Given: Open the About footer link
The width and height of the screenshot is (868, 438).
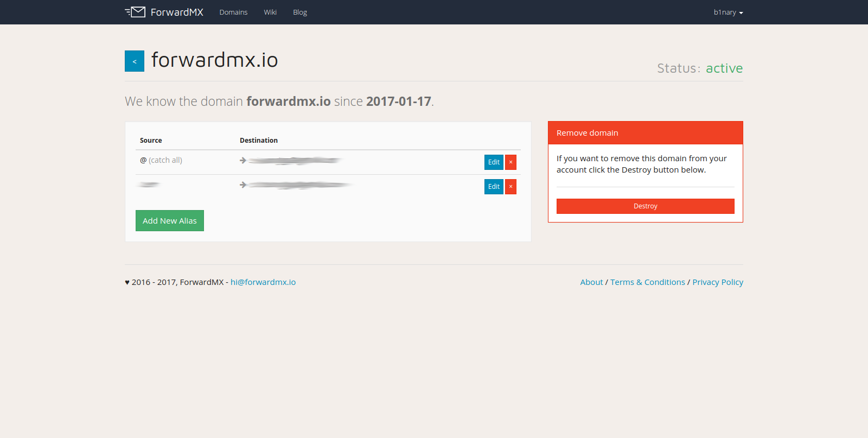Looking at the screenshot, I should coord(591,282).
